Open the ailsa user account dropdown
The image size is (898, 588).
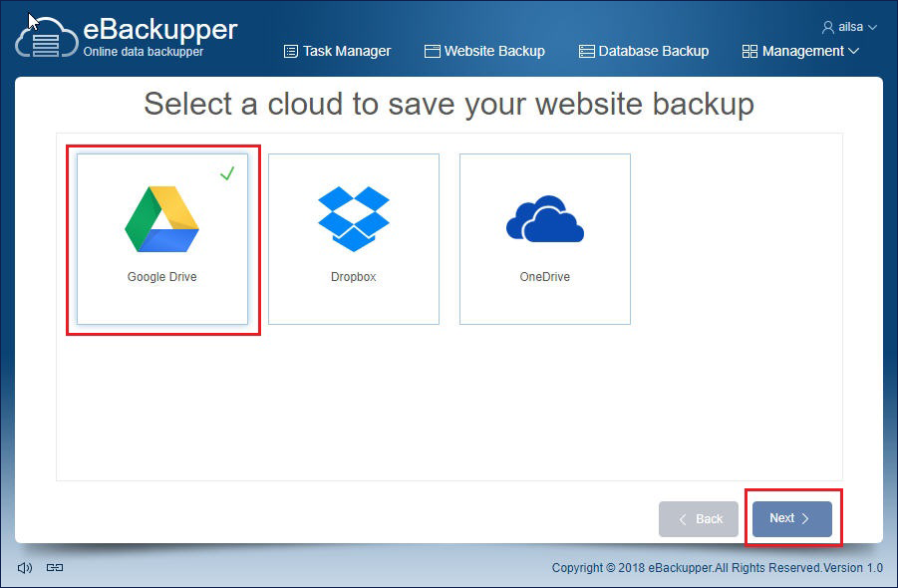(x=849, y=27)
